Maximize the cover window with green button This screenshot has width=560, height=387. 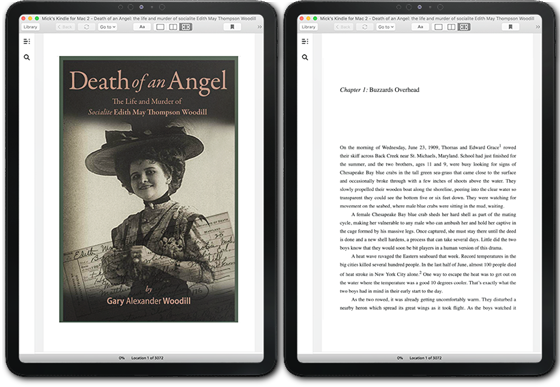(37, 18)
